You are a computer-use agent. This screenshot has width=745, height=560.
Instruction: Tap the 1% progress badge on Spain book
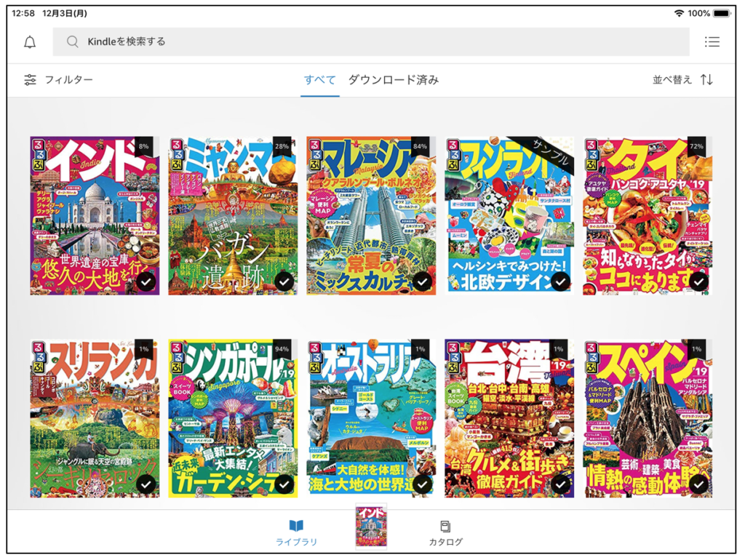[x=696, y=349]
